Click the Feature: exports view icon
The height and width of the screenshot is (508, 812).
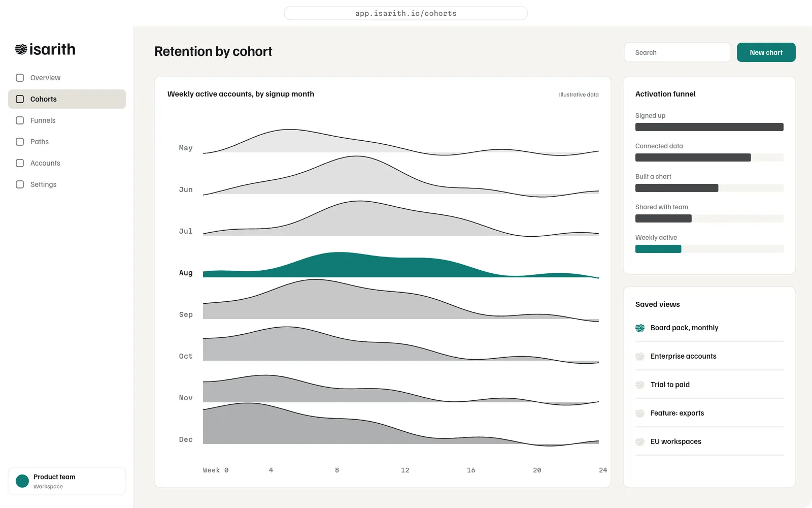640,414
